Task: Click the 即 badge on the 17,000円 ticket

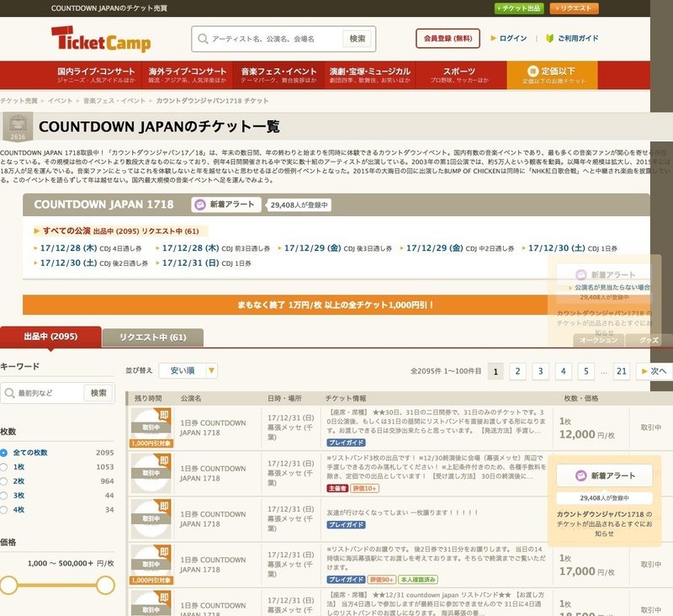Action: pyautogui.click(x=164, y=551)
